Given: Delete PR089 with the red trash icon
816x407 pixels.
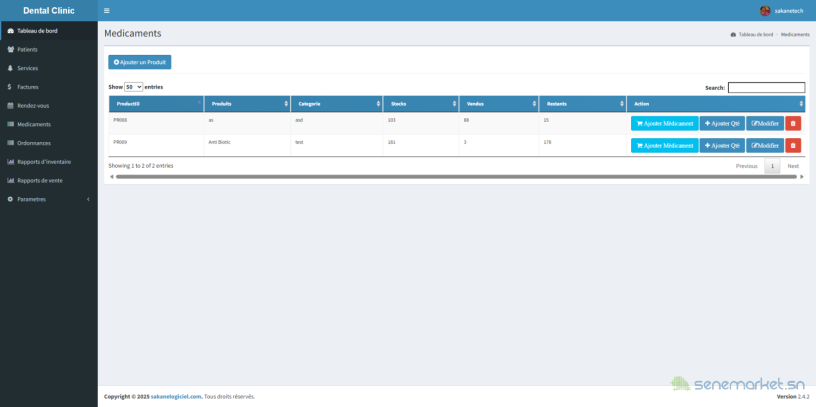Looking at the screenshot, I should pyautogui.click(x=793, y=145).
